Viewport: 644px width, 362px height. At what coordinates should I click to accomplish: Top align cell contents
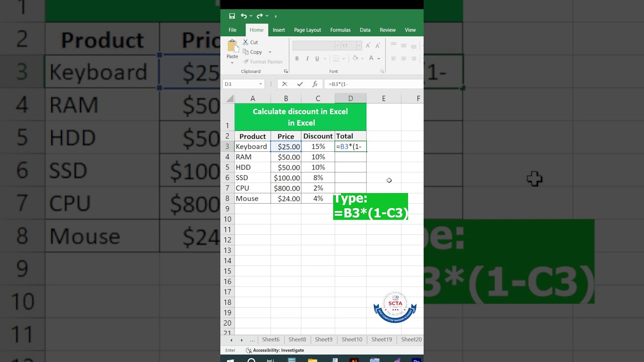coord(393,45)
